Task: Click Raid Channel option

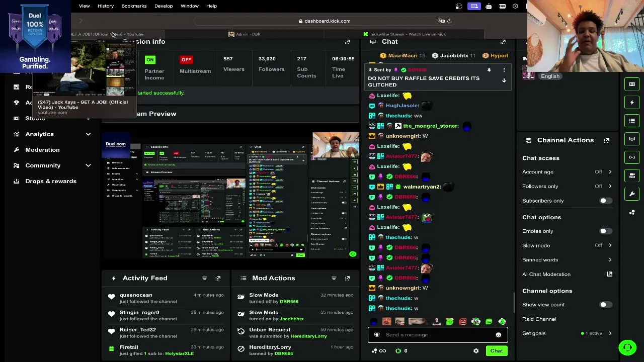Action: (x=539, y=319)
